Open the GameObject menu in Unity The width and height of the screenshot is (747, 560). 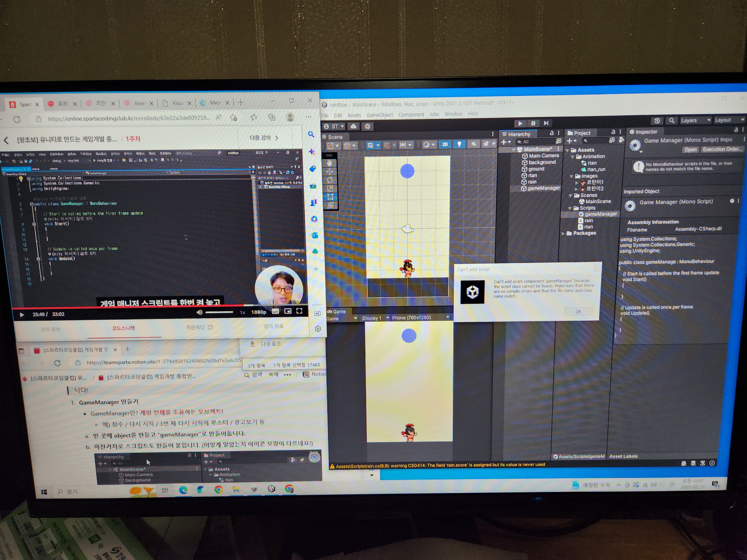[380, 115]
